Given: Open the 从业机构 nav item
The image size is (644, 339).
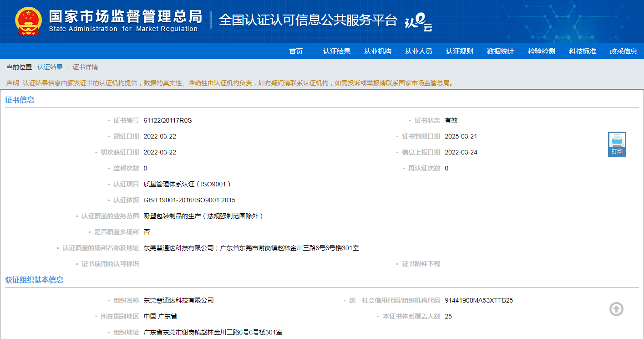Looking at the screenshot, I should coord(378,51).
